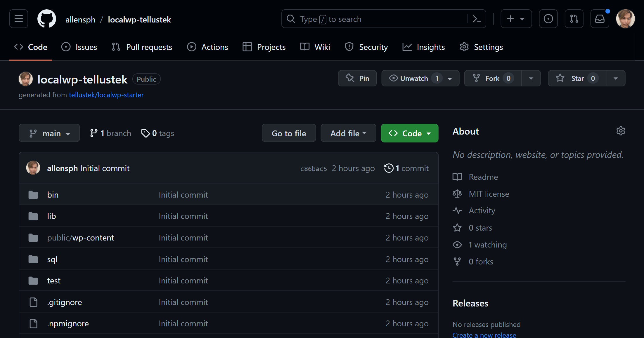Switch to the Actions tab
644x338 pixels.
tap(207, 47)
